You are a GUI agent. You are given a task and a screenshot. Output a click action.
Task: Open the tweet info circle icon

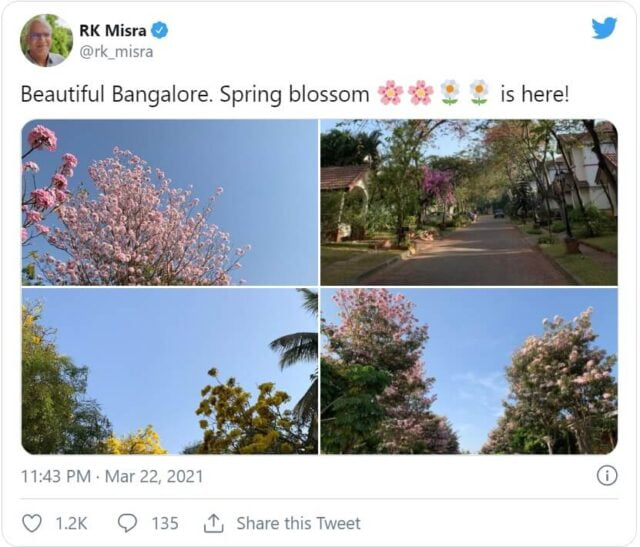click(606, 476)
